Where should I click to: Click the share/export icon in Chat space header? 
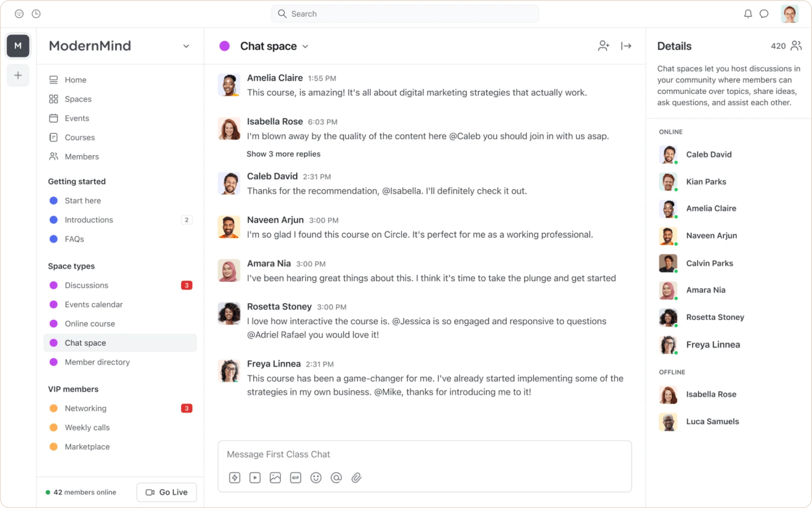click(626, 46)
